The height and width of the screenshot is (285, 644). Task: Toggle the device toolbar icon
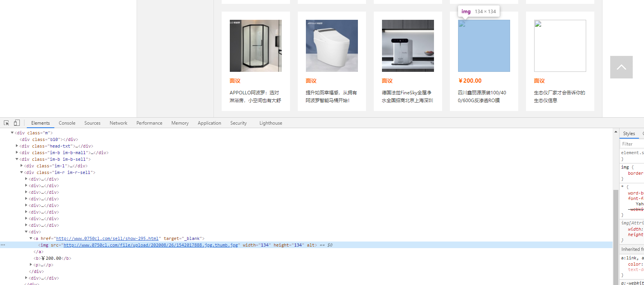pos(17,123)
